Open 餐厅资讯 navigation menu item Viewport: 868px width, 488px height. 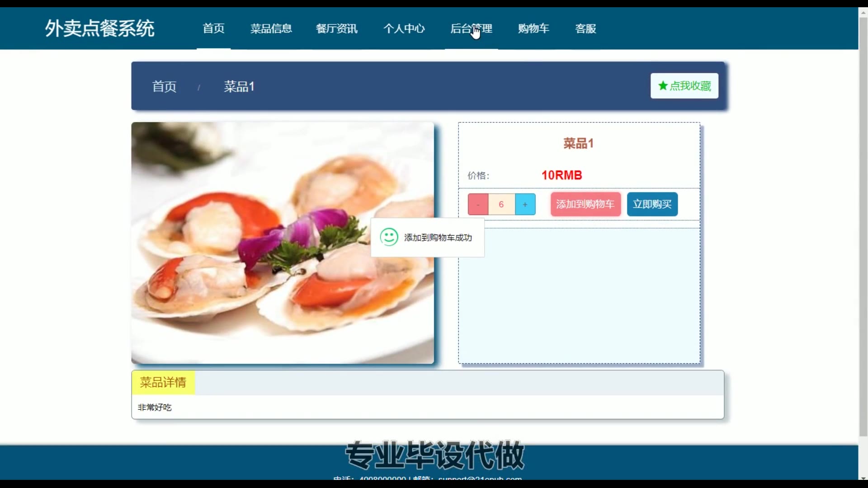click(x=337, y=28)
